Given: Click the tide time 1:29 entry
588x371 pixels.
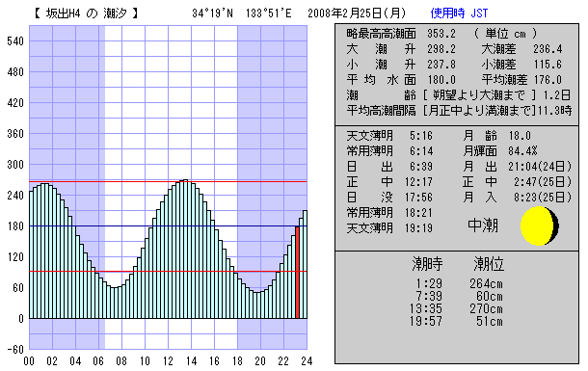Looking at the screenshot, I should 429,283.
